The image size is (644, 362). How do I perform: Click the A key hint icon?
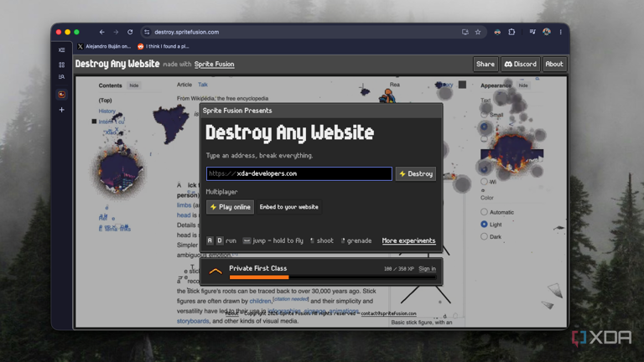tap(210, 240)
